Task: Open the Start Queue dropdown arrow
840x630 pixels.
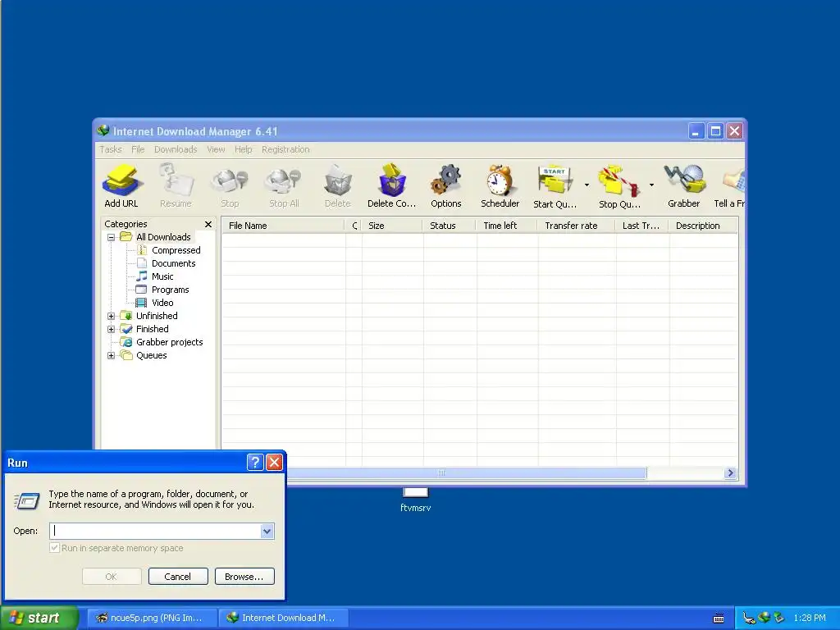Action: (x=587, y=185)
